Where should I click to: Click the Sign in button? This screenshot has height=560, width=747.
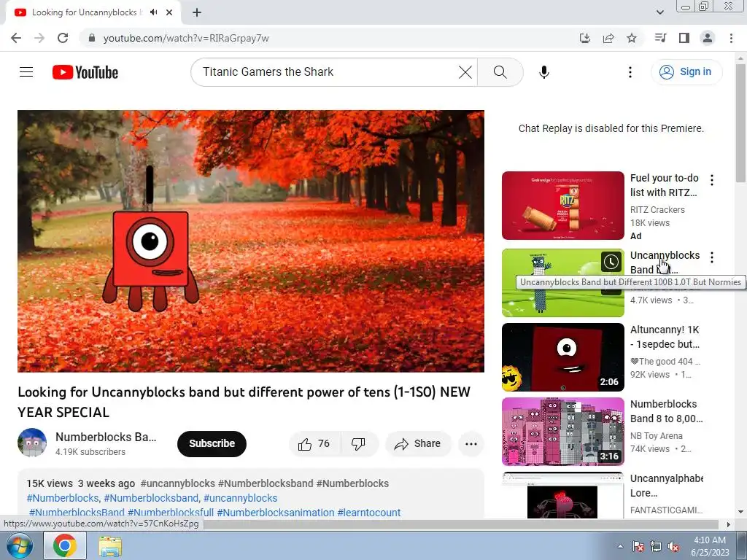pos(686,72)
